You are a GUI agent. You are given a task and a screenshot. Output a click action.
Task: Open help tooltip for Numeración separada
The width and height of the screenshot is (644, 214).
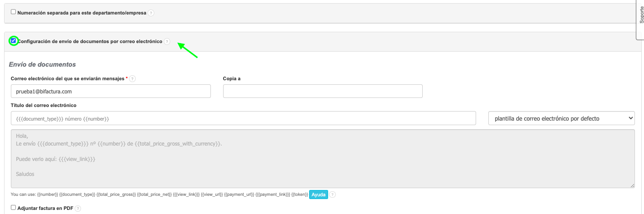[151, 13]
